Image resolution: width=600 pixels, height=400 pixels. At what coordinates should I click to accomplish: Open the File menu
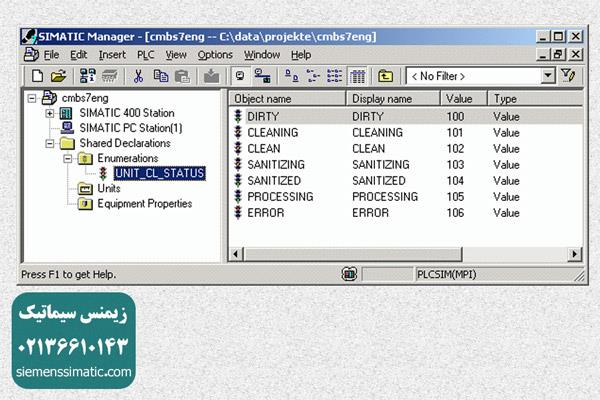click(x=51, y=55)
